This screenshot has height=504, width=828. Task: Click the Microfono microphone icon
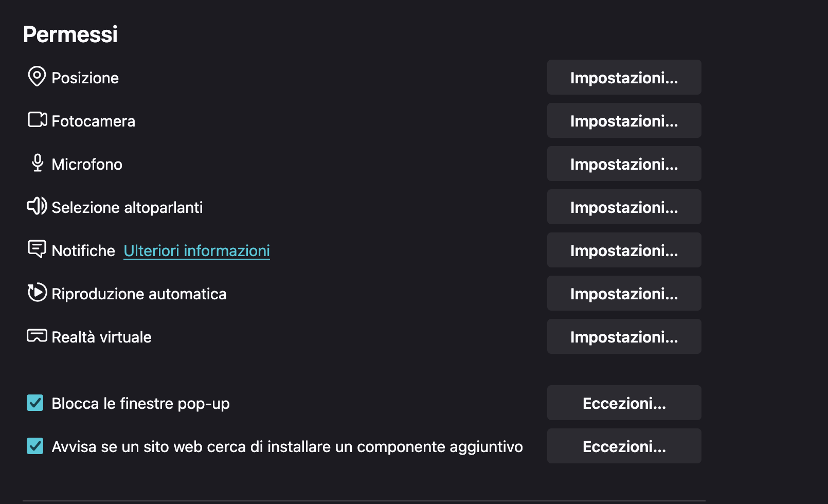(37, 163)
